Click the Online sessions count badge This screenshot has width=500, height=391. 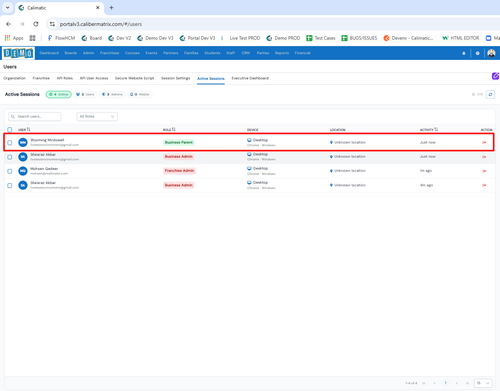point(59,95)
